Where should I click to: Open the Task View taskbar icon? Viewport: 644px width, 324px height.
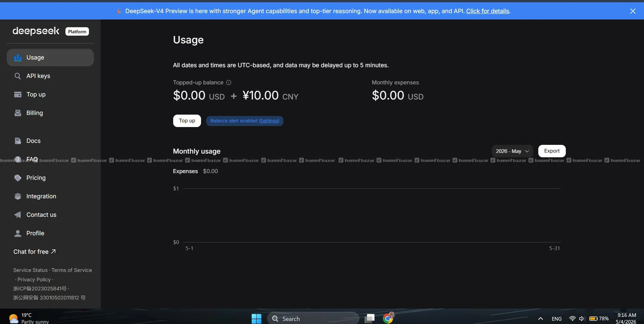pos(369,318)
